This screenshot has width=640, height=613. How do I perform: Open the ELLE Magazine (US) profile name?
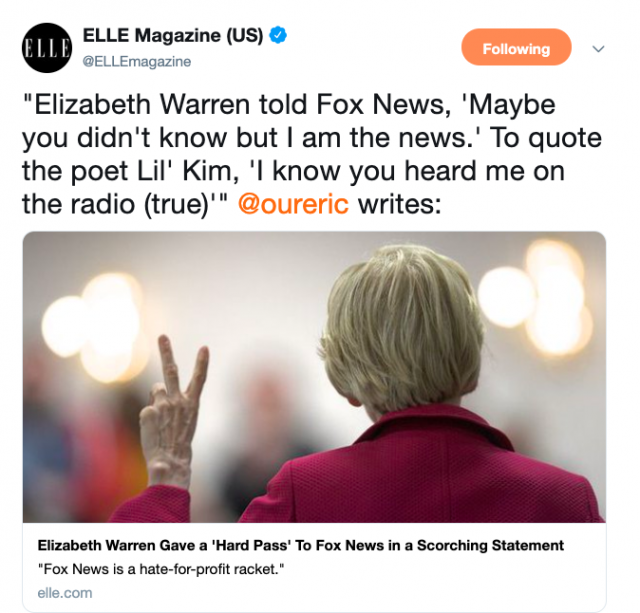click(173, 35)
